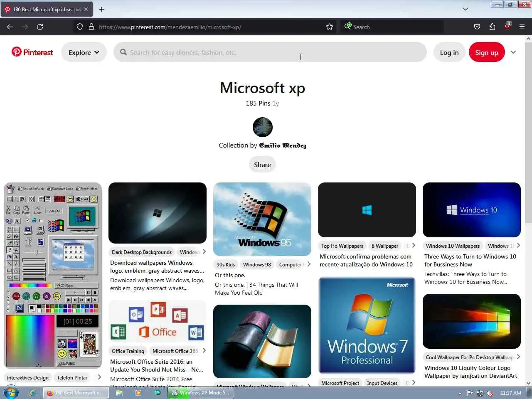Image resolution: width=532 pixels, height=399 pixels.
Task: Select the Interaktives Design tag
Action: (28, 377)
